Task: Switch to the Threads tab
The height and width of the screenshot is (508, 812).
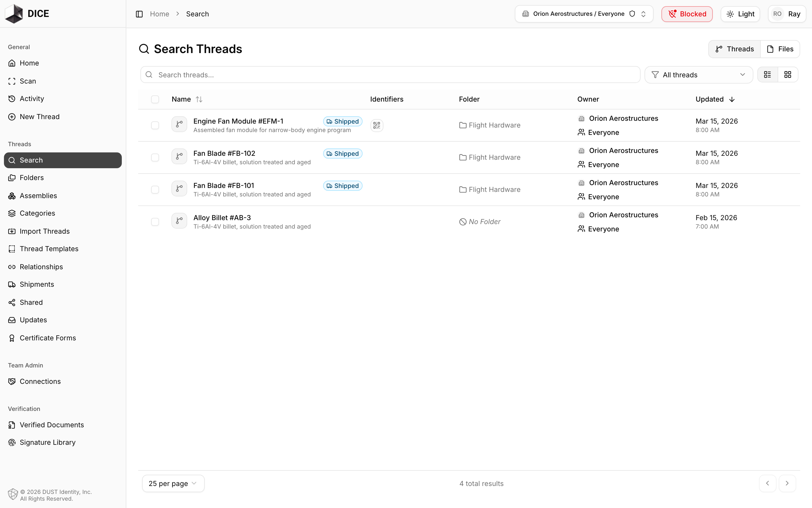Action: click(734, 49)
